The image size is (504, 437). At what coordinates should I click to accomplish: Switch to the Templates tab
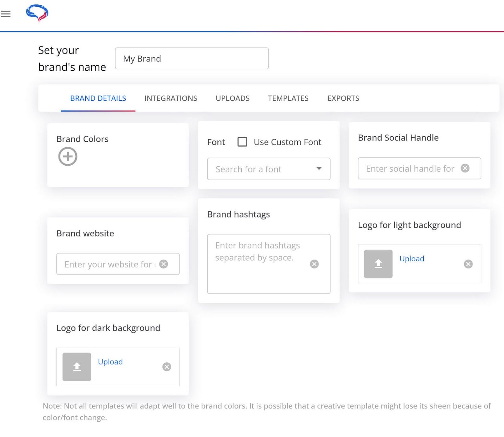point(288,98)
